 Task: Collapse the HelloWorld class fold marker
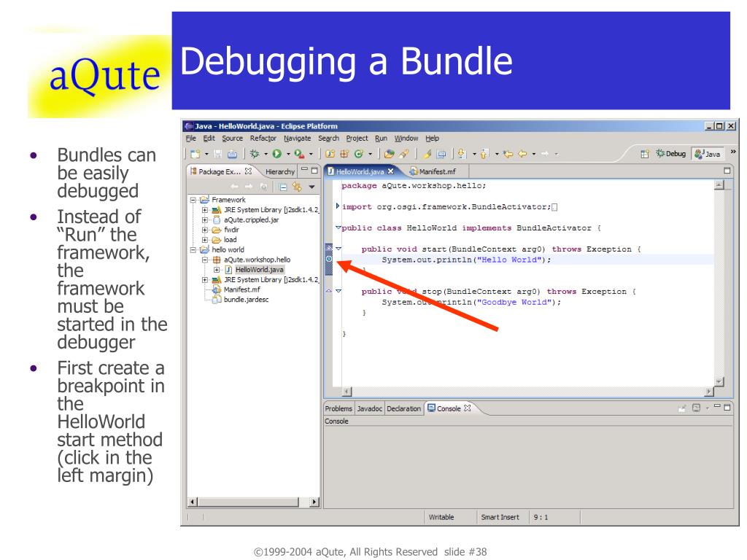338,227
